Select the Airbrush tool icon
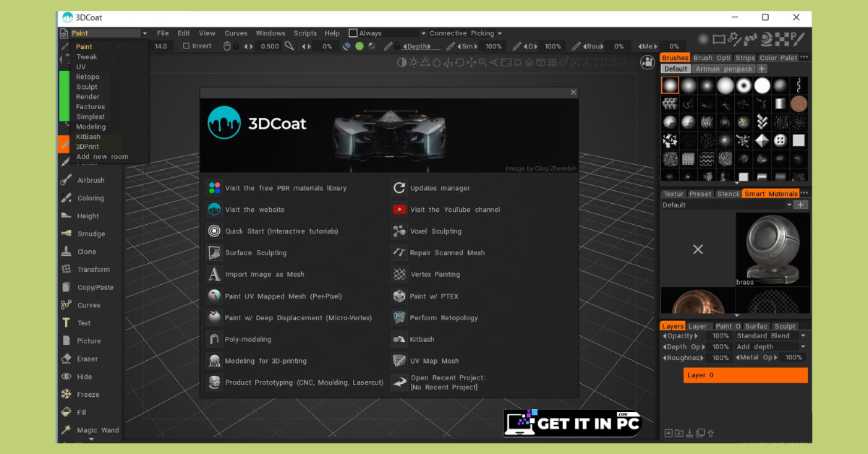 66,180
